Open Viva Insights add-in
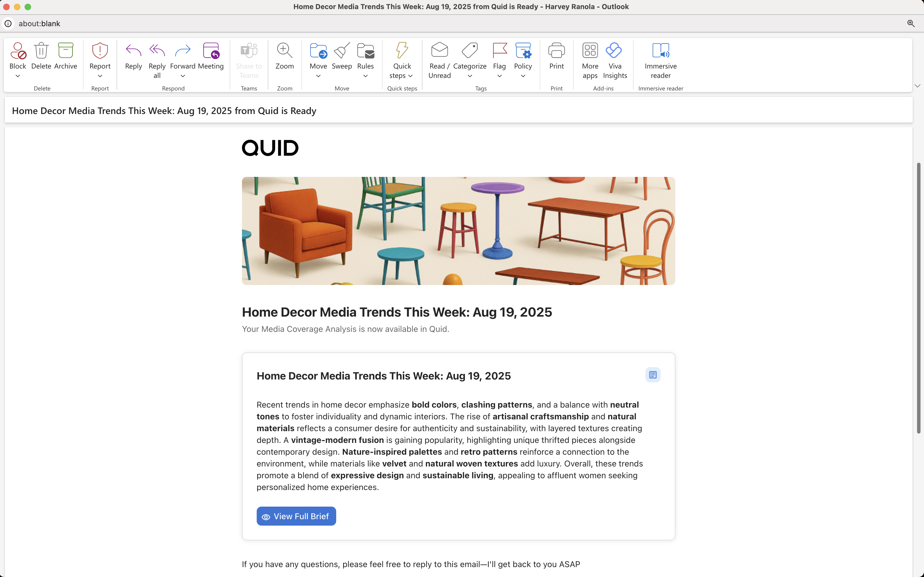This screenshot has height=577, width=924. (x=615, y=51)
